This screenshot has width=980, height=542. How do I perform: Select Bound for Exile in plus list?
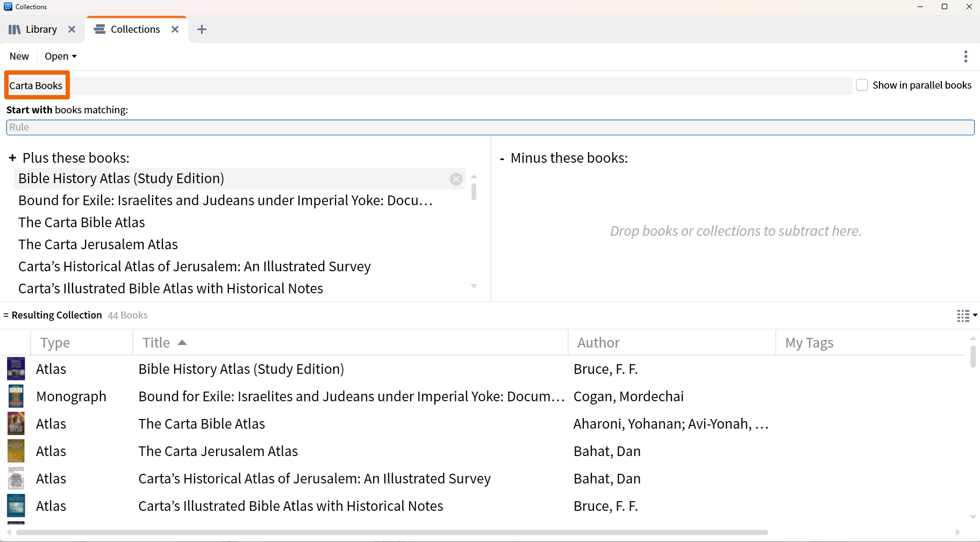[x=225, y=201]
